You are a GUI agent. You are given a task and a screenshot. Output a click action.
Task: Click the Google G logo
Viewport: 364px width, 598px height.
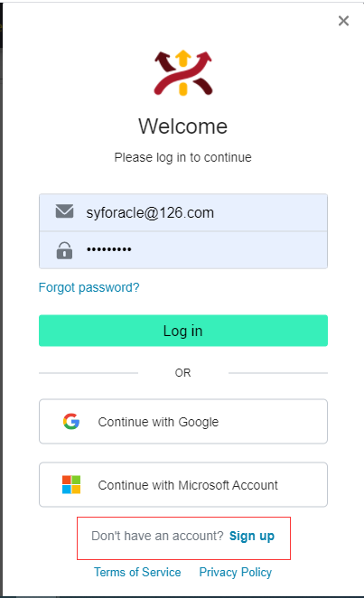pyautogui.click(x=71, y=422)
